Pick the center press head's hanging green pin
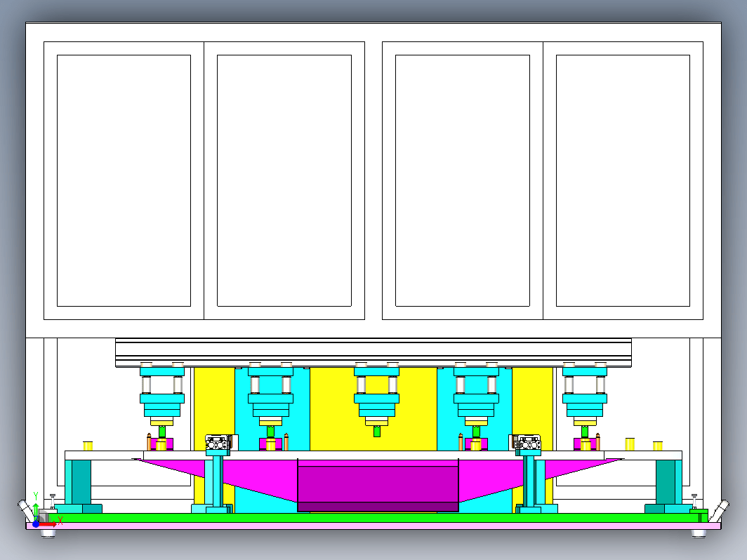The height and width of the screenshot is (560, 747). pyautogui.click(x=377, y=432)
